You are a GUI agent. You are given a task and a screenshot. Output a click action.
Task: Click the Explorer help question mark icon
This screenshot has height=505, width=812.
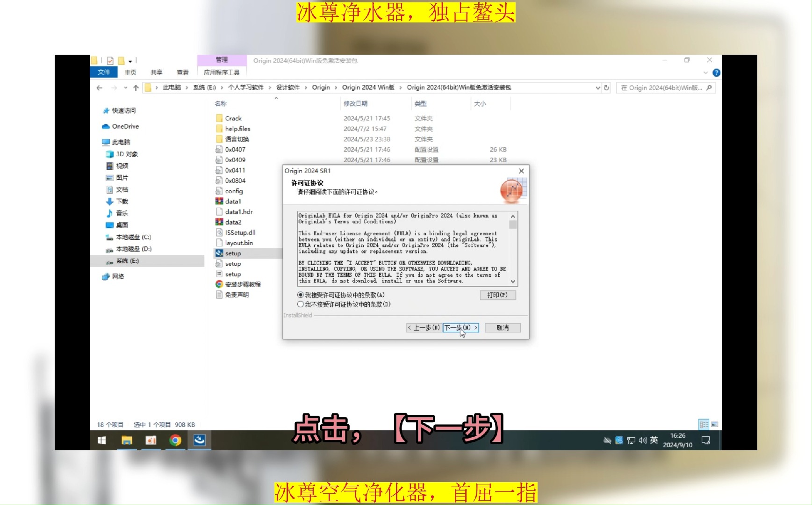coord(716,72)
